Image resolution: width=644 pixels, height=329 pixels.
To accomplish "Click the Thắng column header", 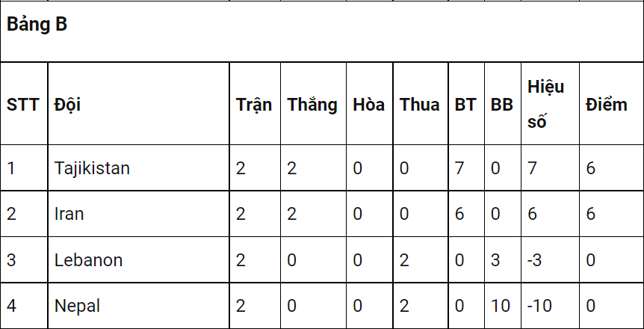I will pyautogui.click(x=312, y=105).
